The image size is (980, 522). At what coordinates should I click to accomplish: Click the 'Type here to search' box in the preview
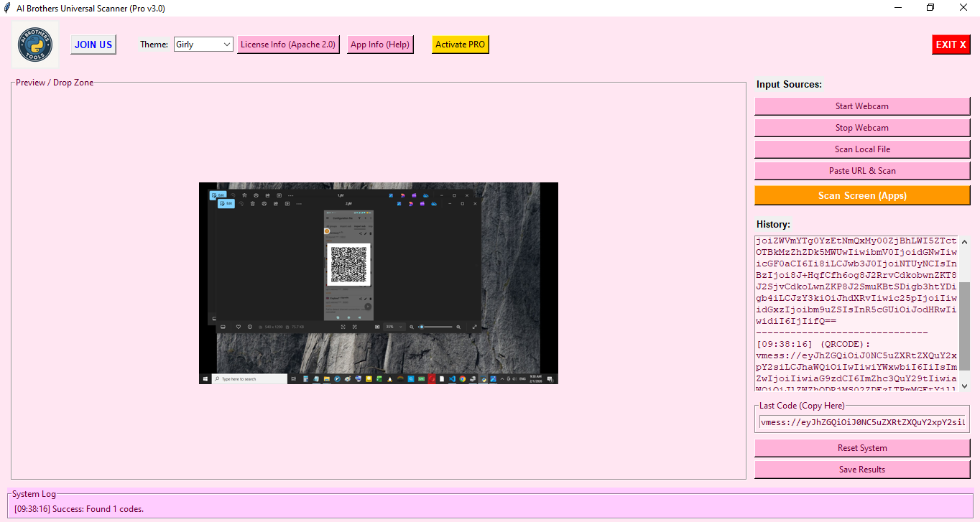tap(249, 378)
